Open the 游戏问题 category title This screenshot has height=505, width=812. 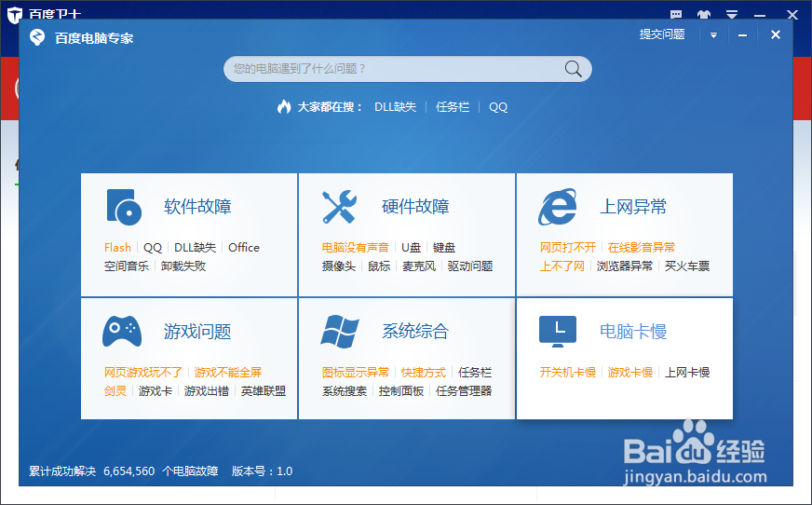pos(197,331)
